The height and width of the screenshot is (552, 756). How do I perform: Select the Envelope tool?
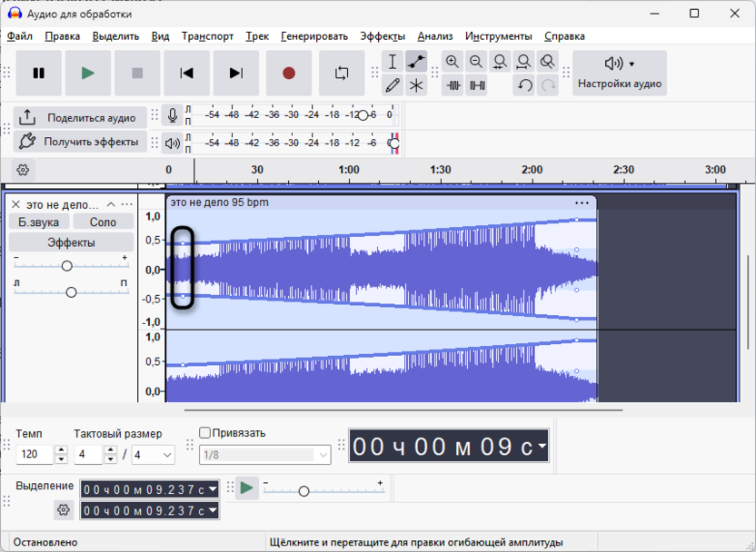pyautogui.click(x=416, y=62)
